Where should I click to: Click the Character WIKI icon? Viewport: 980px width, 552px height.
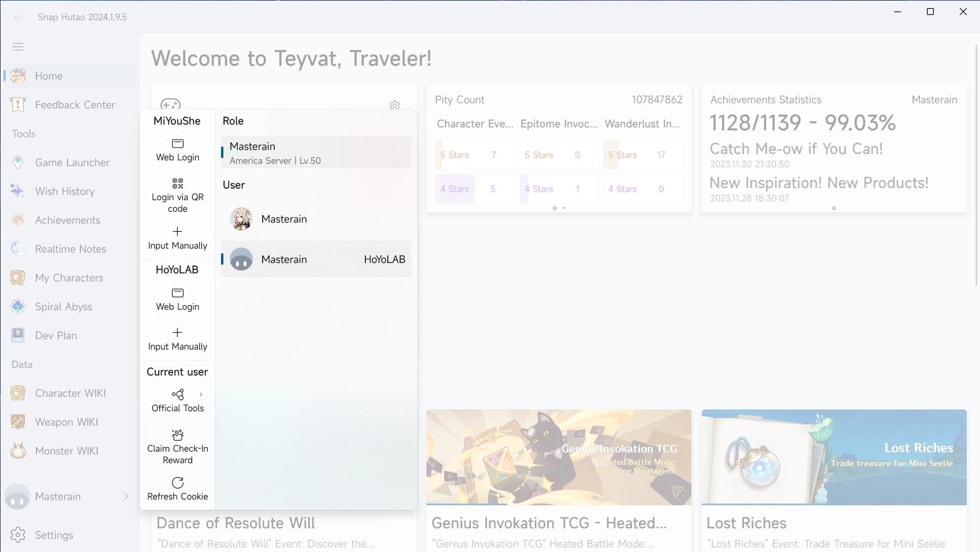tap(18, 393)
